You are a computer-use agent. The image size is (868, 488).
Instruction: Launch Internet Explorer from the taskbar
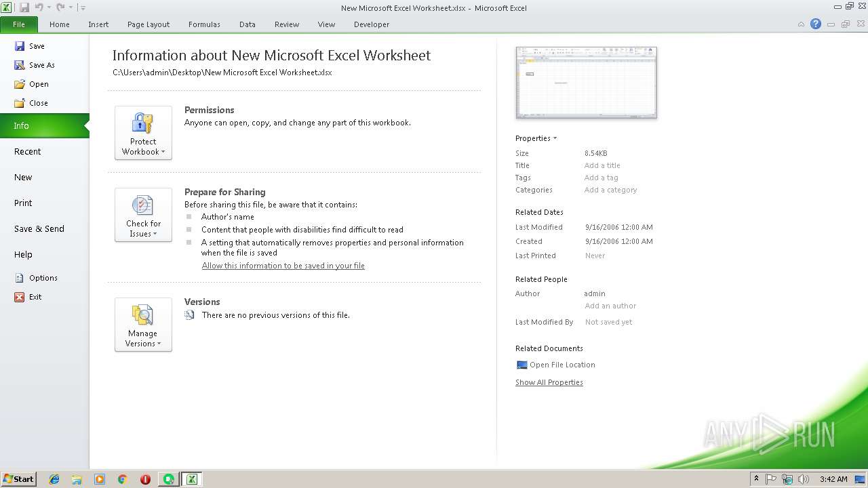coord(54,479)
